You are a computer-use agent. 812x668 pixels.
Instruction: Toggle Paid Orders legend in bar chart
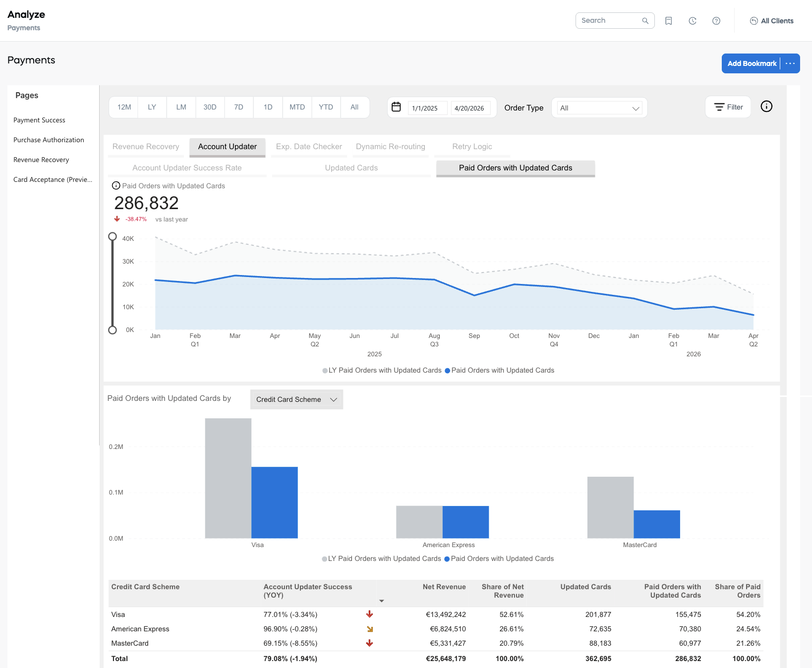click(x=499, y=559)
